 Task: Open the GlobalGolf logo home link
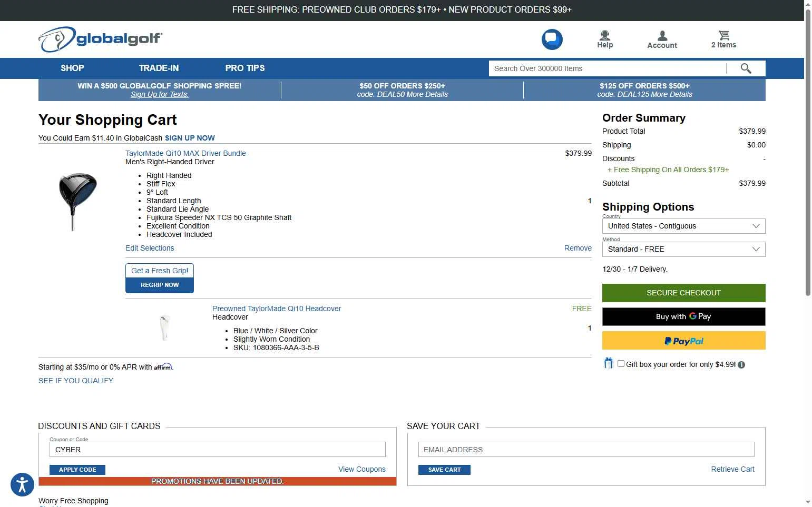click(x=100, y=39)
